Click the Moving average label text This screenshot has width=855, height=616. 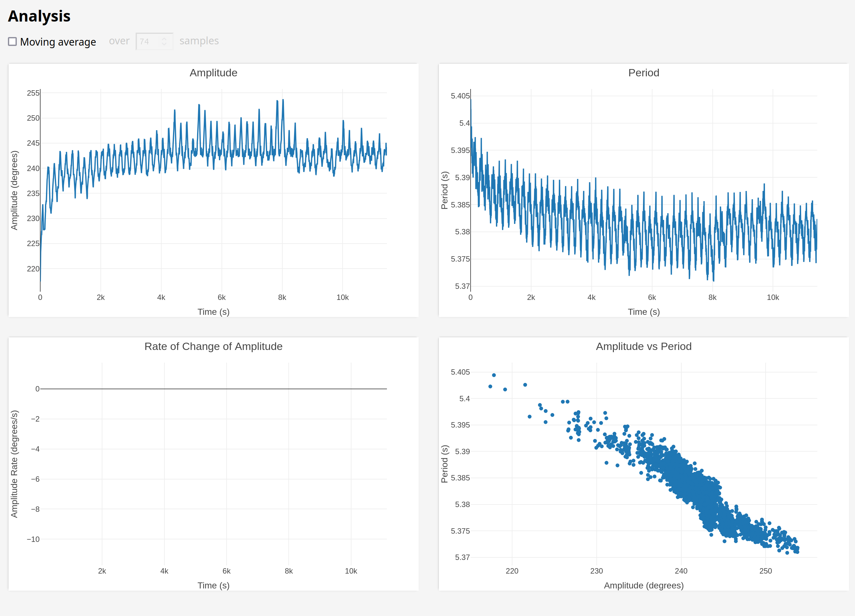tap(58, 42)
